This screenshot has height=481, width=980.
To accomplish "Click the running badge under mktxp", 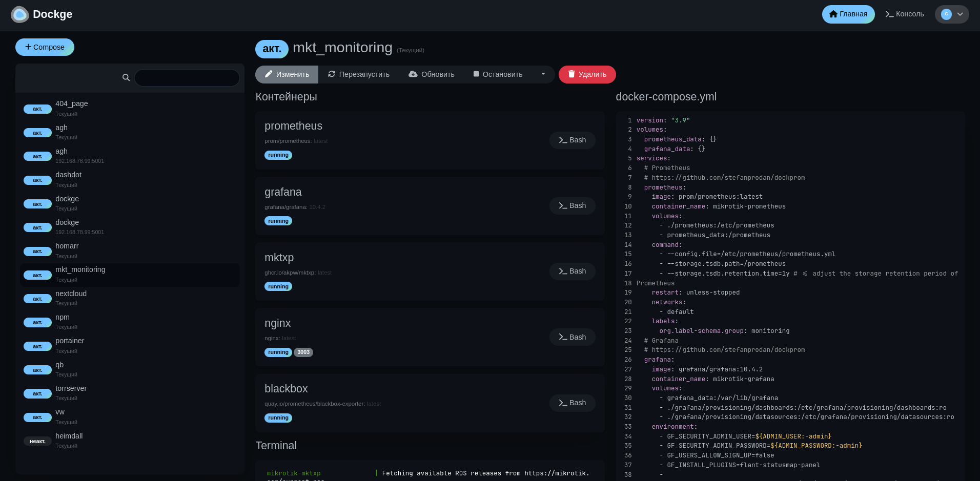I will click(x=278, y=286).
